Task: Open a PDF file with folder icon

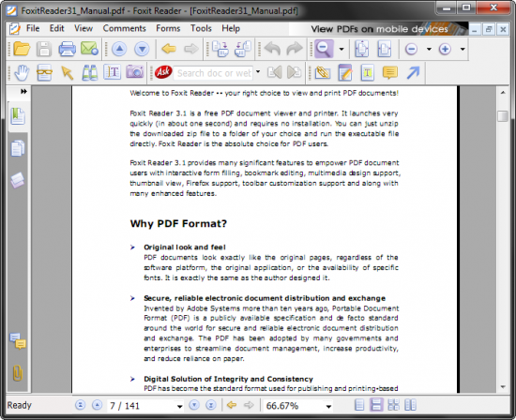Action: pos(22,49)
